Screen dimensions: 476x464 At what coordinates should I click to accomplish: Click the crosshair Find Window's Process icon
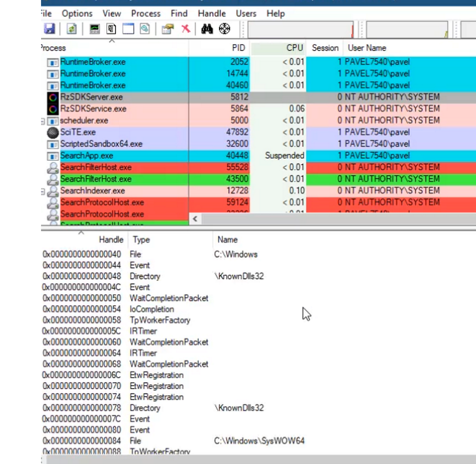pyautogui.click(x=224, y=29)
